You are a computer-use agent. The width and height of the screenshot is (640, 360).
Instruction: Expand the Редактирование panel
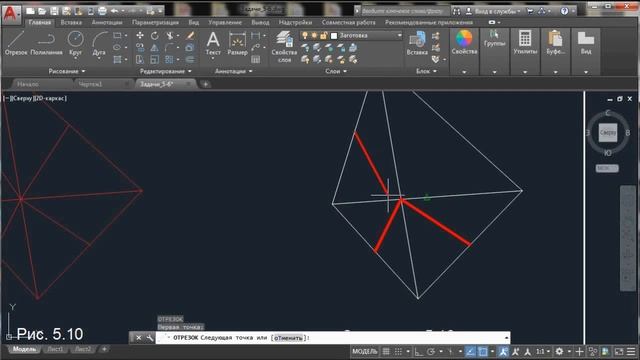point(165,71)
